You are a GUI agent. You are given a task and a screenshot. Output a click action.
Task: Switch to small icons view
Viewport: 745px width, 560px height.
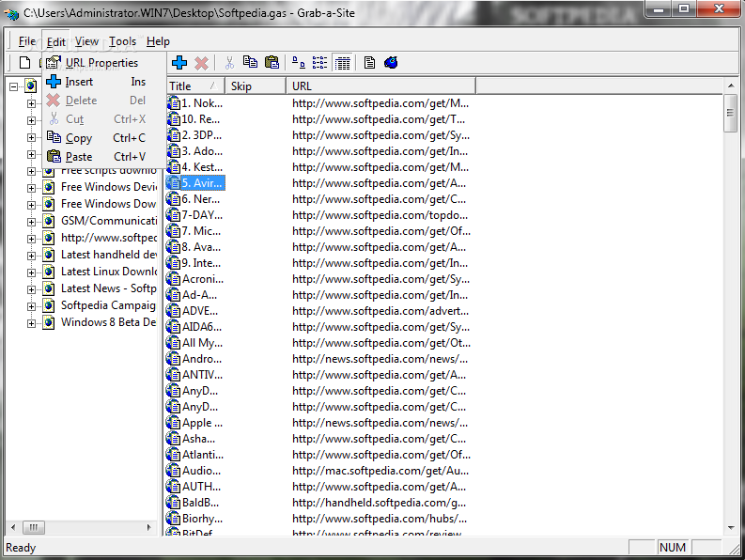click(x=299, y=63)
